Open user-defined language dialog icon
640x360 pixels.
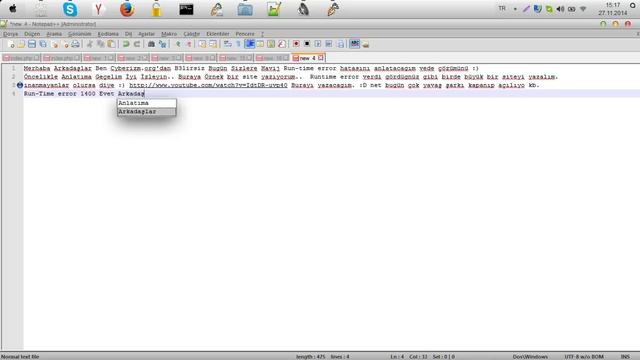(x=260, y=44)
